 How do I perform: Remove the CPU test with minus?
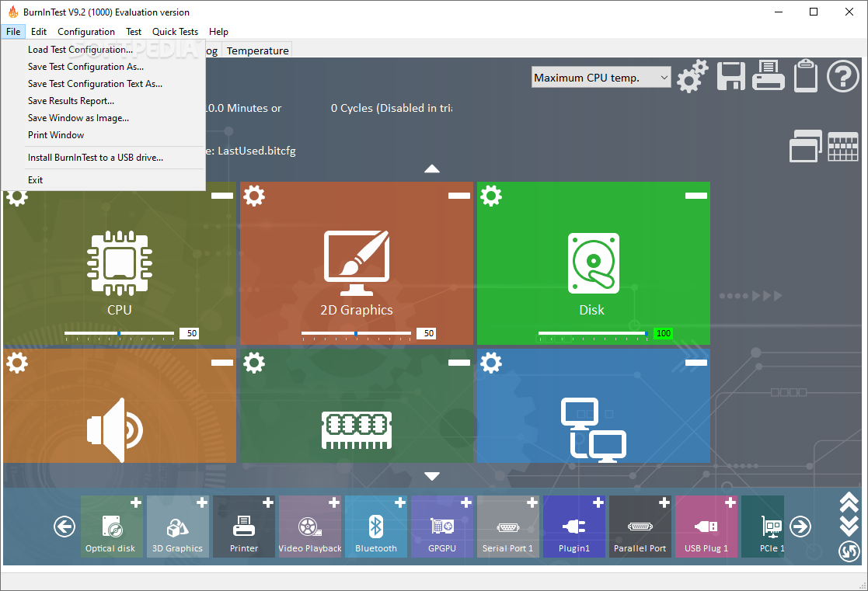pos(222,196)
